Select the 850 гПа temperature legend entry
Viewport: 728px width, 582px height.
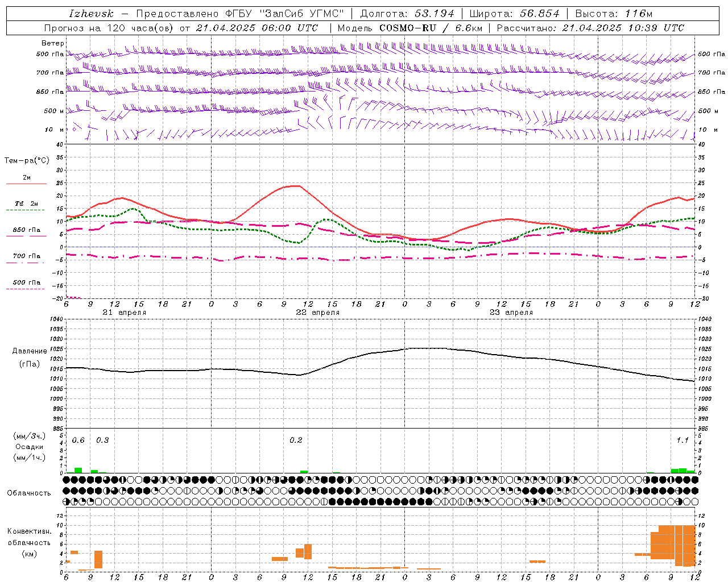click(x=26, y=230)
